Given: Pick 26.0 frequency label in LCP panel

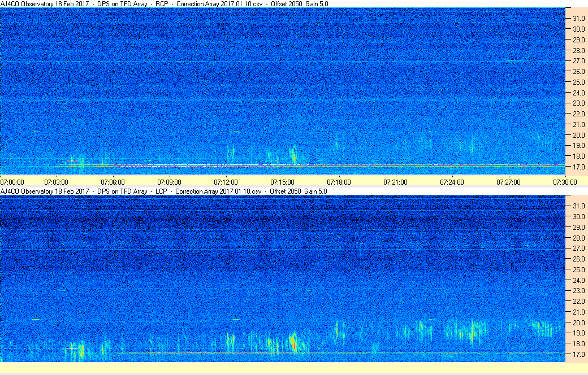Looking at the screenshot, I should [x=578, y=259].
